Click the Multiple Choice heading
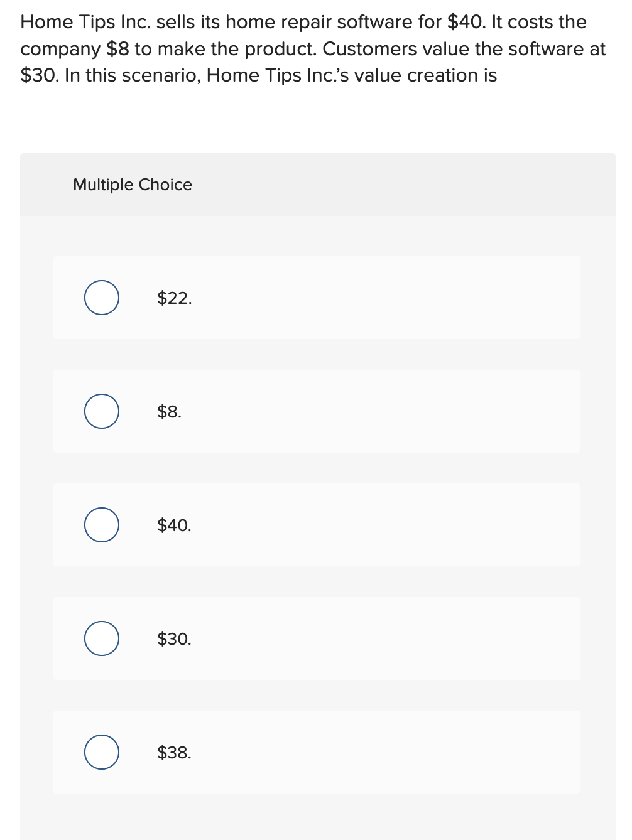The image size is (632, 840). (133, 185)
